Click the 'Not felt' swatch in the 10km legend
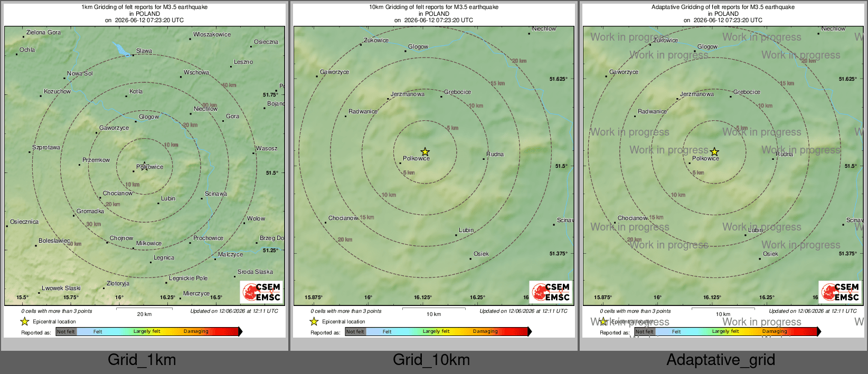This screenshot has height=374, width=868. [x=355, y=331]
